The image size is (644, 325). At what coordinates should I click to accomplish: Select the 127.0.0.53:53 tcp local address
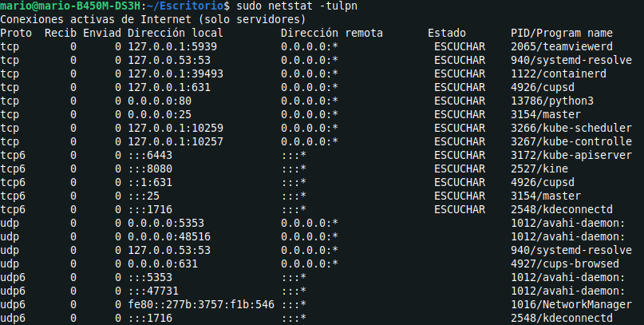tap(169, 60)
